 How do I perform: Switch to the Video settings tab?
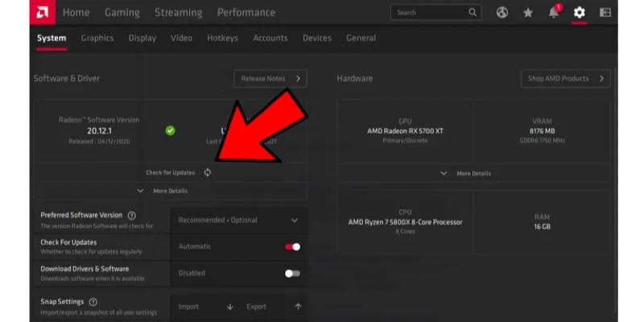[x=182, y=38]
